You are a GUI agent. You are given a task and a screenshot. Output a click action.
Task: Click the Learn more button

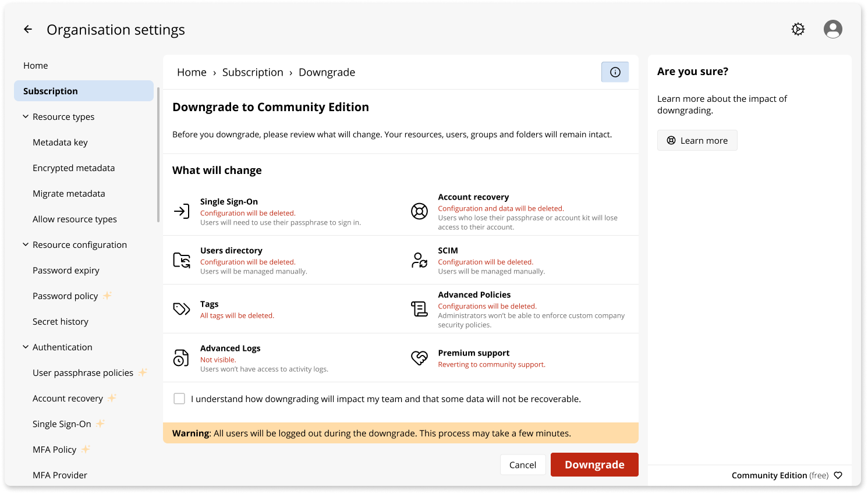697,140
